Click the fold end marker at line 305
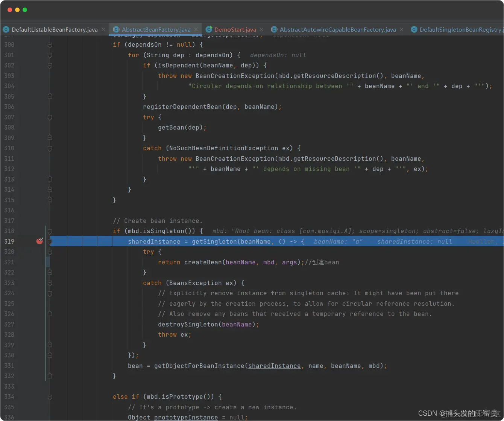The width and height of the screenshot is (504, 421). [50, 96]
